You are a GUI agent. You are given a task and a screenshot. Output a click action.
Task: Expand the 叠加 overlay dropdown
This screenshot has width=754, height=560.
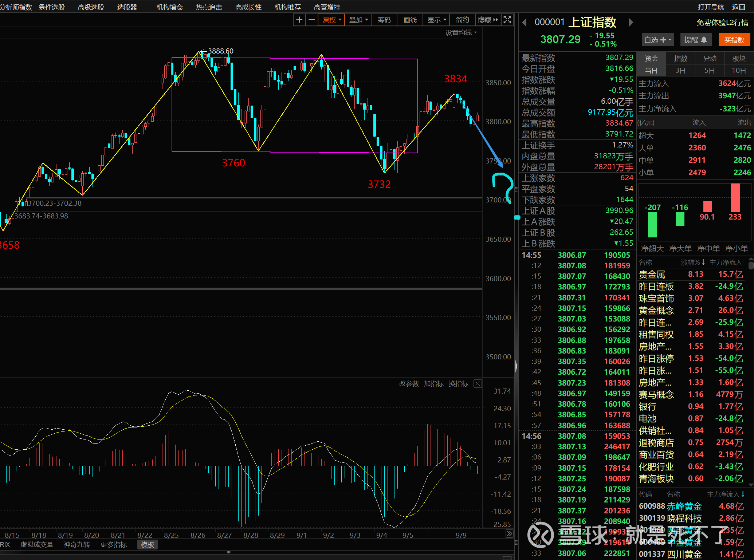[x=358, y=20]
